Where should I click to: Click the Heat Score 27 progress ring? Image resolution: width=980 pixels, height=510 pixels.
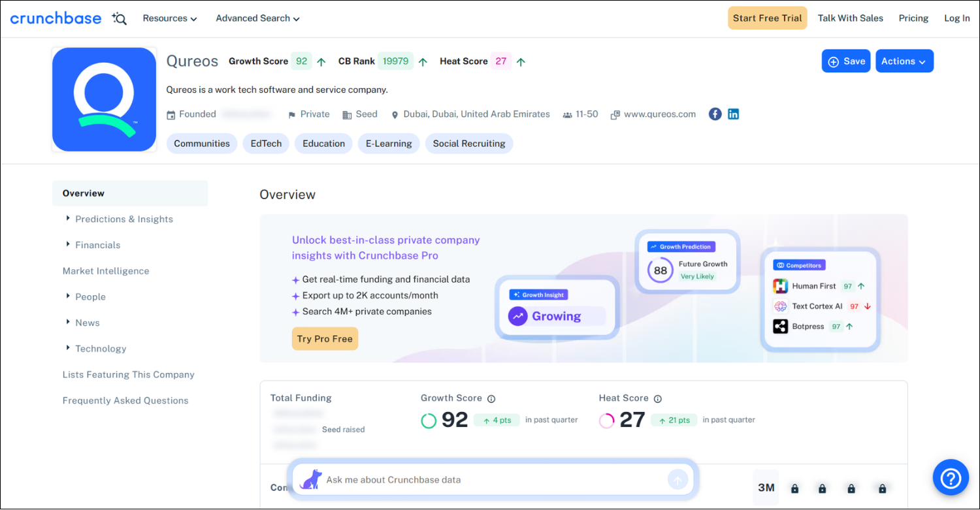tap(607, 421)
